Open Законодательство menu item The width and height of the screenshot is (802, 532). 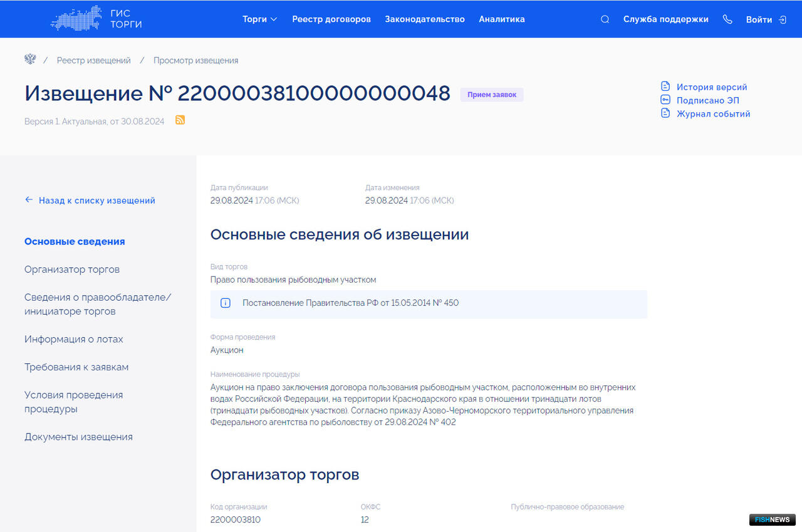(x=425, y=19)
